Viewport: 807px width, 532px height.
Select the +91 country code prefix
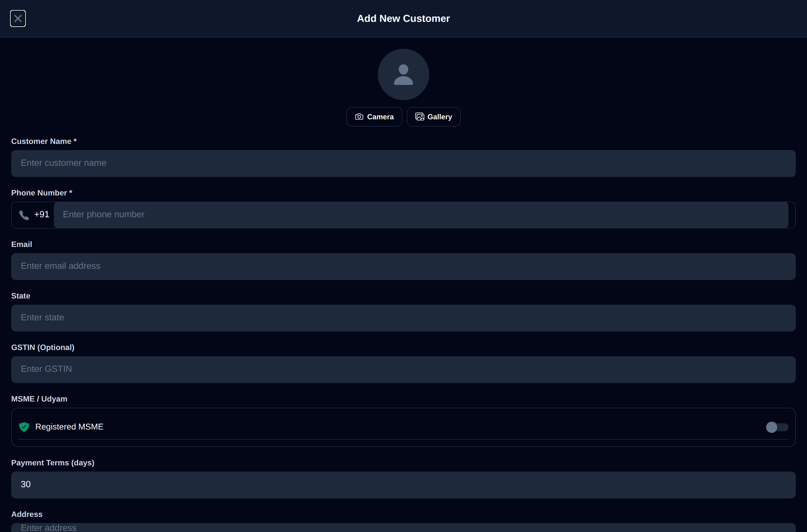[42, 214]
